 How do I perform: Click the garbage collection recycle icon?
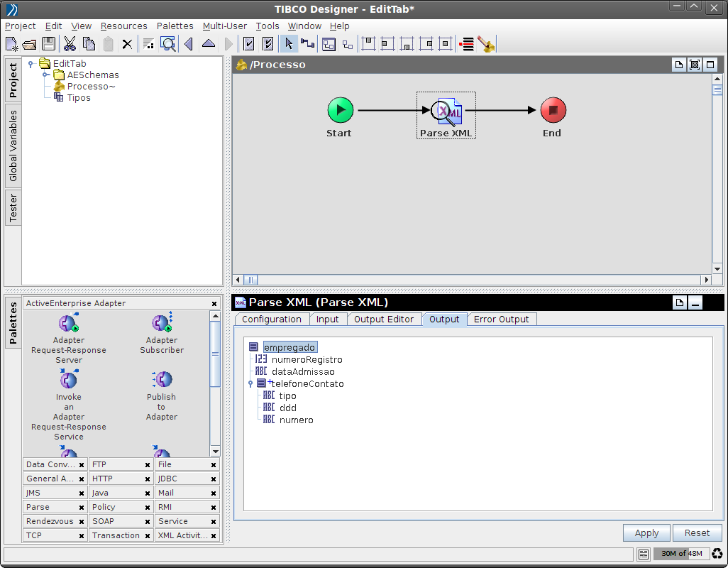coord(717,554)
